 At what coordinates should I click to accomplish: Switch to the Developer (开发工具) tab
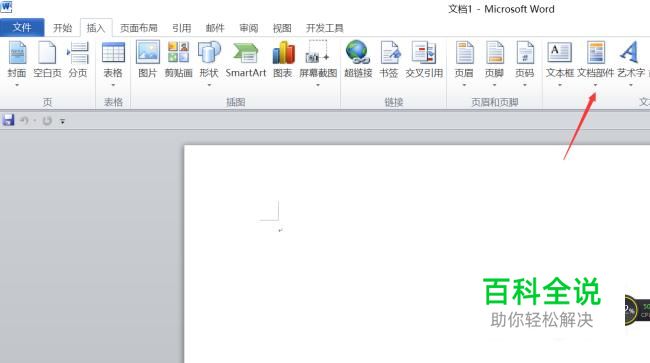point(325,28)
